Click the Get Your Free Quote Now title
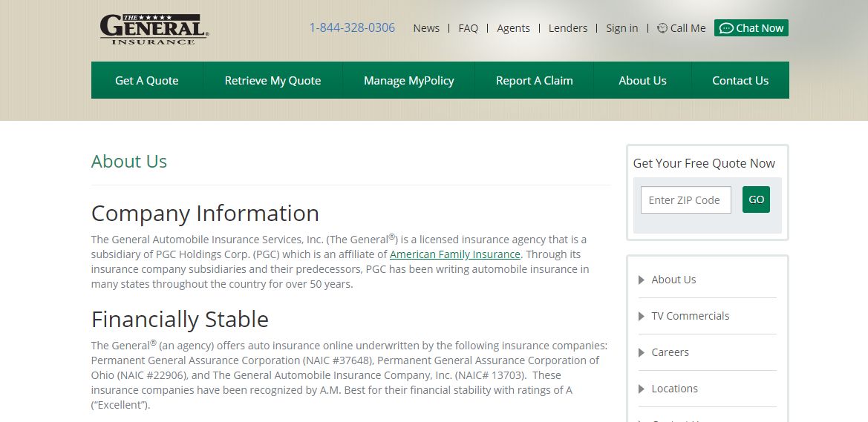Image resolution: width=868 pixels, height=422 pixels. pos(704,163)
